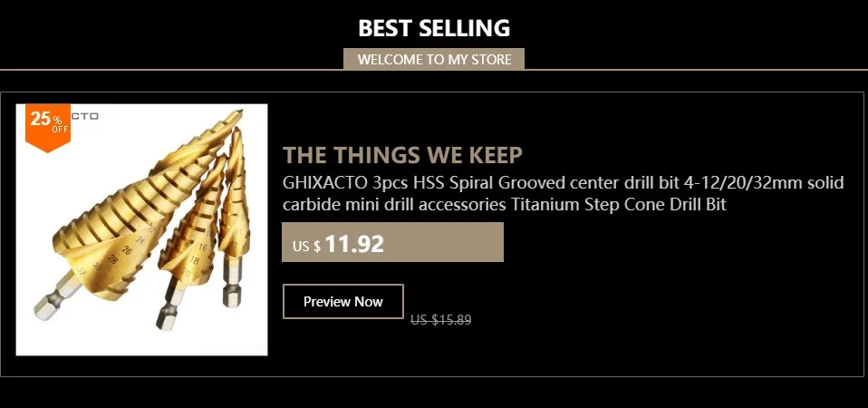868x408 pixels.
Task: Click the carbide mini drill accessories text line
Action: pyautogui.click(x=505, y=205)
